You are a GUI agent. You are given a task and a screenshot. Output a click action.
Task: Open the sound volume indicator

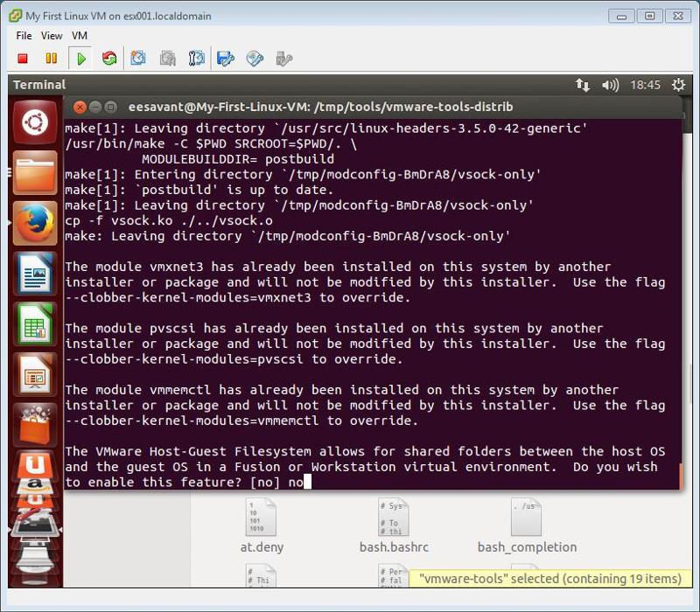[610, 85]
